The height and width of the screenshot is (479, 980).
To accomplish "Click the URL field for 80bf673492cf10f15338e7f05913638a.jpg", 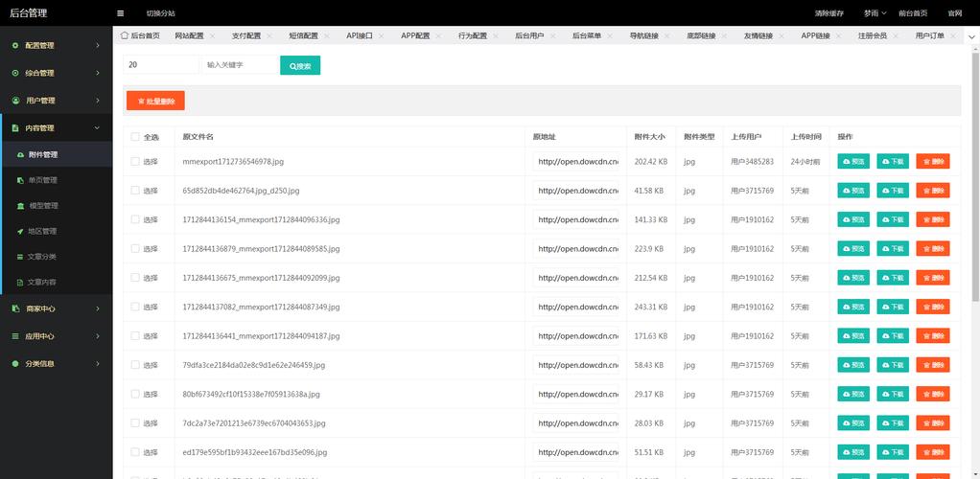I will 575,394.
